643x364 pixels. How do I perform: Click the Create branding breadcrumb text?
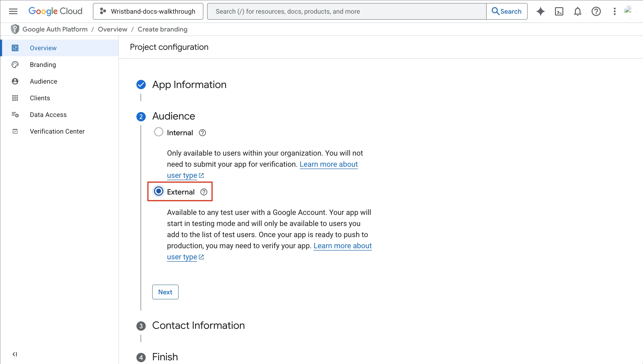pyautogui.click(x=163, y=29)
